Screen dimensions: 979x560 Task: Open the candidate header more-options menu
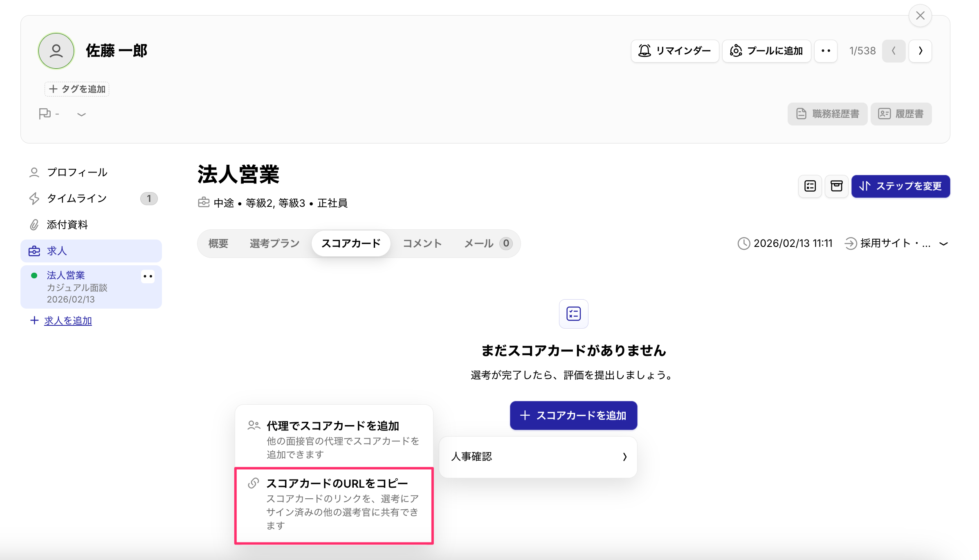point(826,51)
